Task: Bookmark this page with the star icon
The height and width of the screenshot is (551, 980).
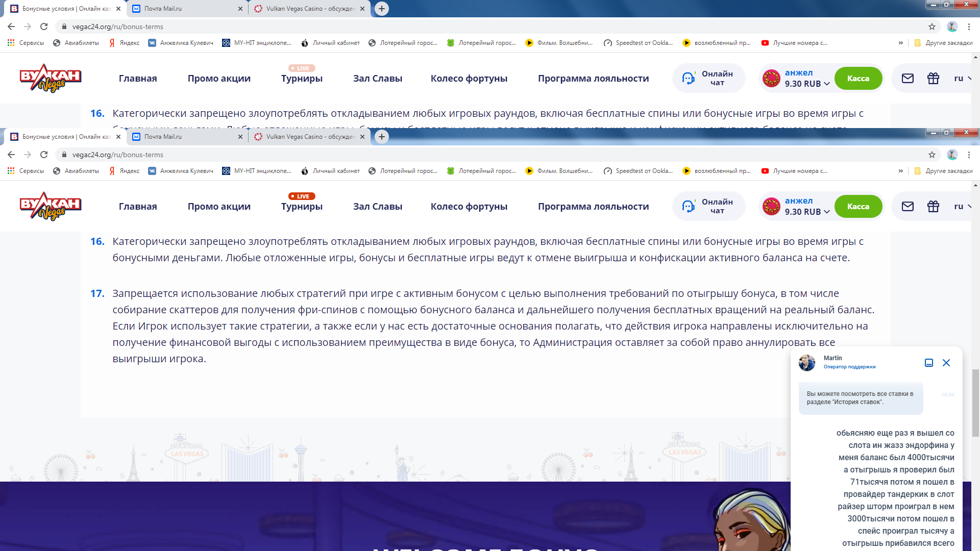Action: coord(932,155)
